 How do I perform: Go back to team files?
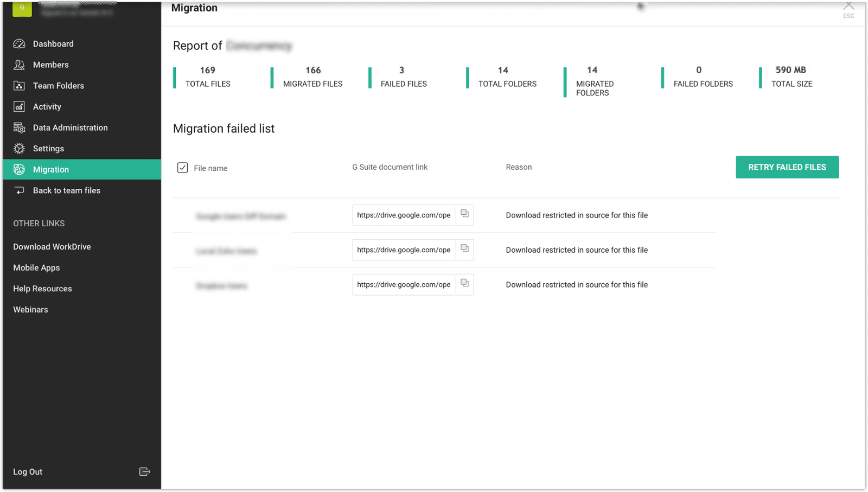(66, 190)
